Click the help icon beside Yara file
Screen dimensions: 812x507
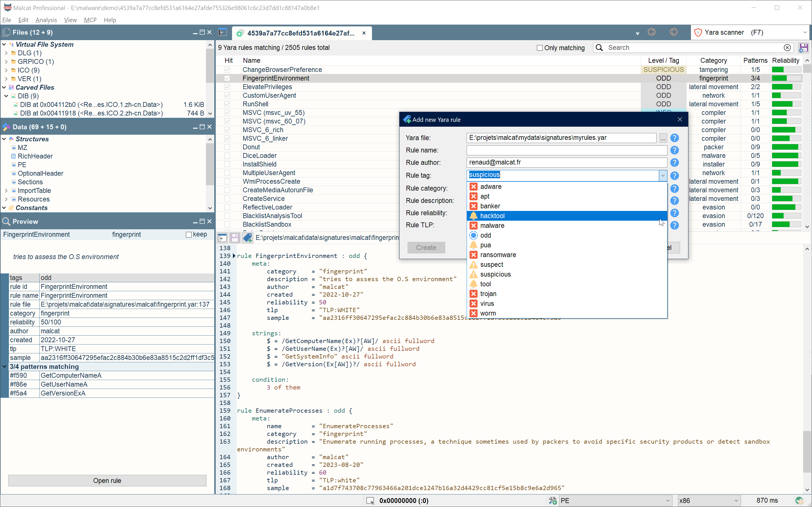[674, 138]
